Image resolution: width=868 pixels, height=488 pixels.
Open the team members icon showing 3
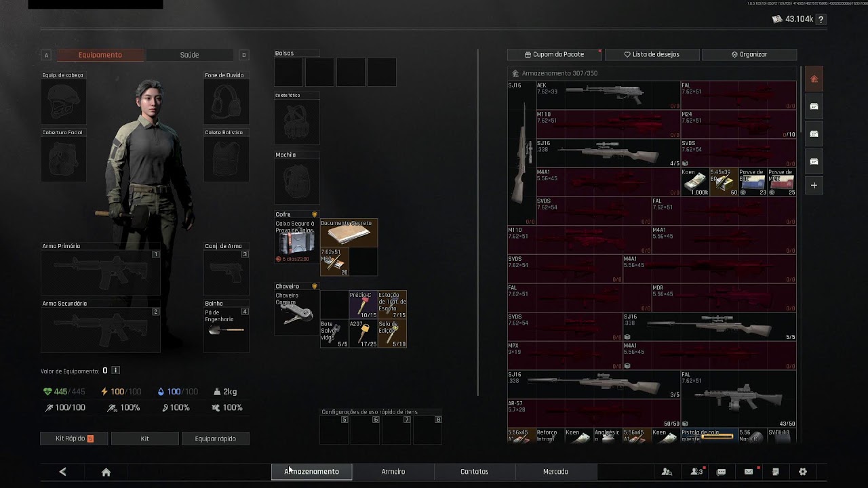[x=696, y=472]
